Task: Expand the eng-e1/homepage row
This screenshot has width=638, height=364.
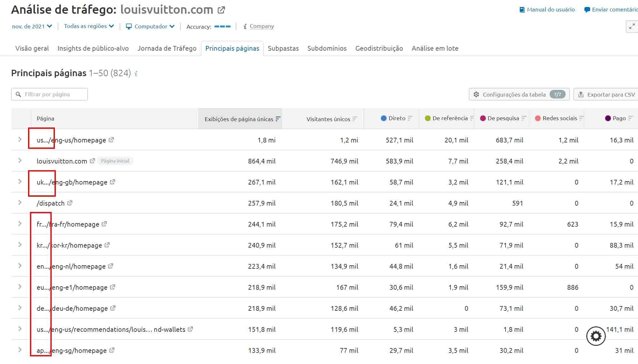Action: pyautogui.click(x=20, y=287)
